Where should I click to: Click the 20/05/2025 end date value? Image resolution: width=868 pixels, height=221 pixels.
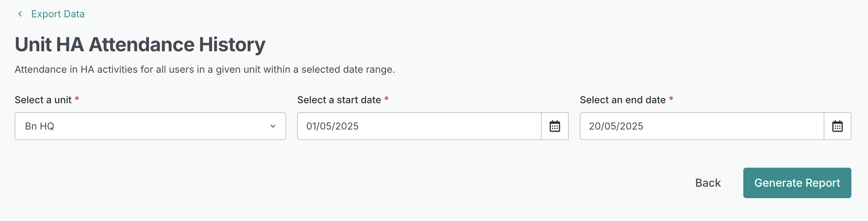616,126
